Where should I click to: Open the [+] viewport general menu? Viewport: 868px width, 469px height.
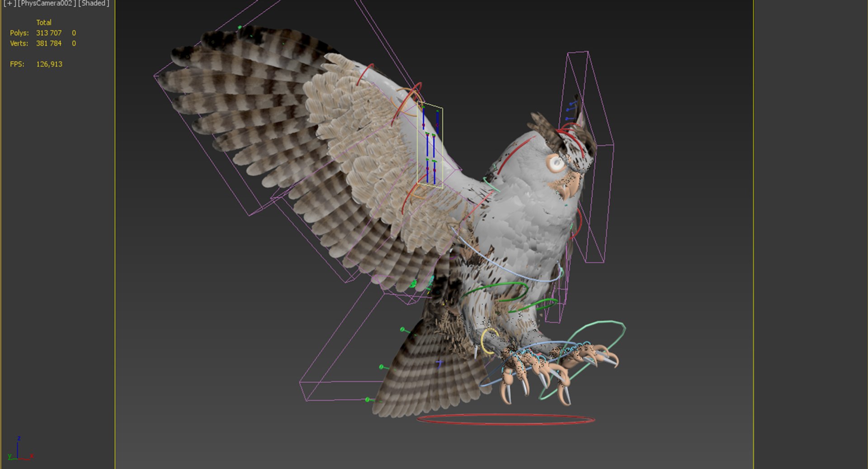9,3
